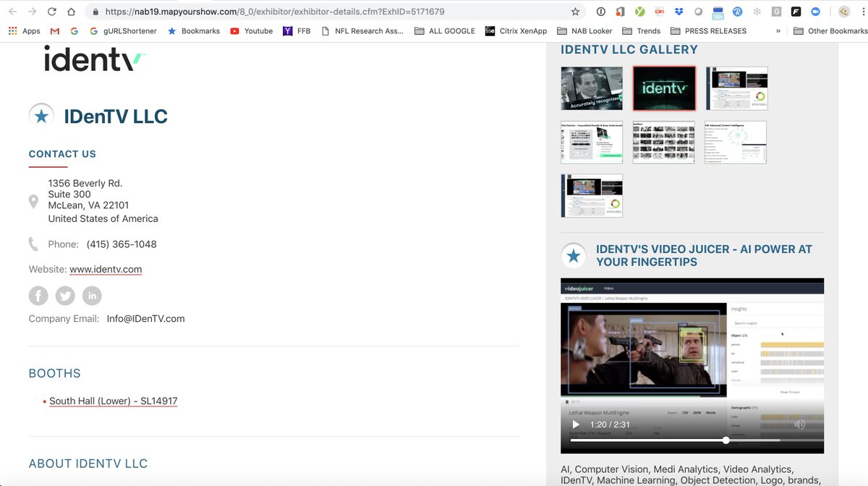Viewport: 868px width, 486px height.
Task: Open the FFB bookmark
Action: [x=297, y=31]
